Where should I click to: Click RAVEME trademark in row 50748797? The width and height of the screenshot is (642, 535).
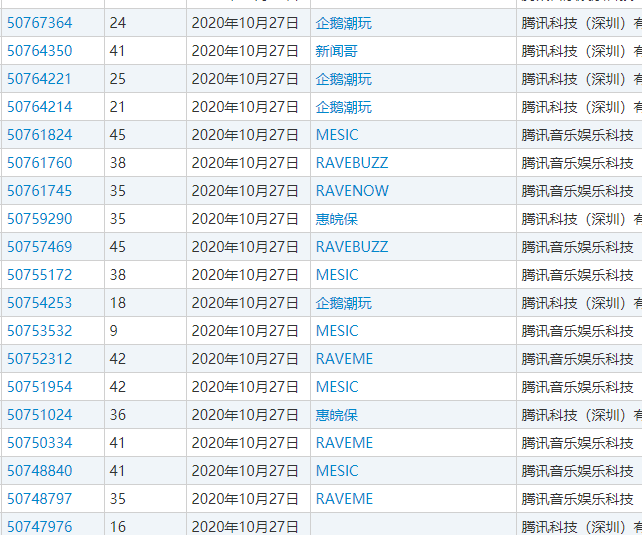tap(344, 499)
